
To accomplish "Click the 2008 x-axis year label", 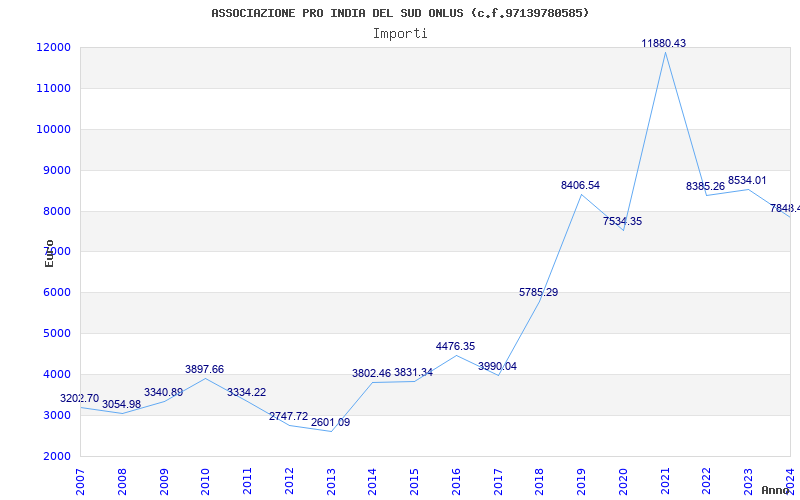I will pos(122,482).
